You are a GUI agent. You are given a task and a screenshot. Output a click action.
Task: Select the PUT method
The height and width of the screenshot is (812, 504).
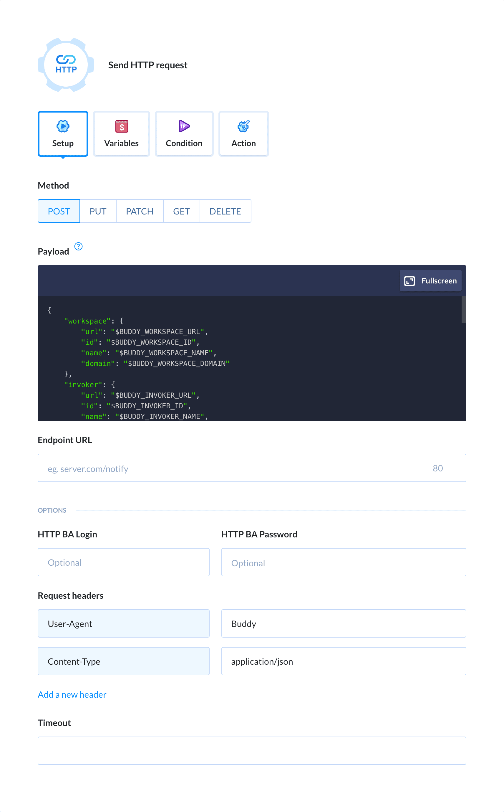pyautogui.click(x=98, y=211)
